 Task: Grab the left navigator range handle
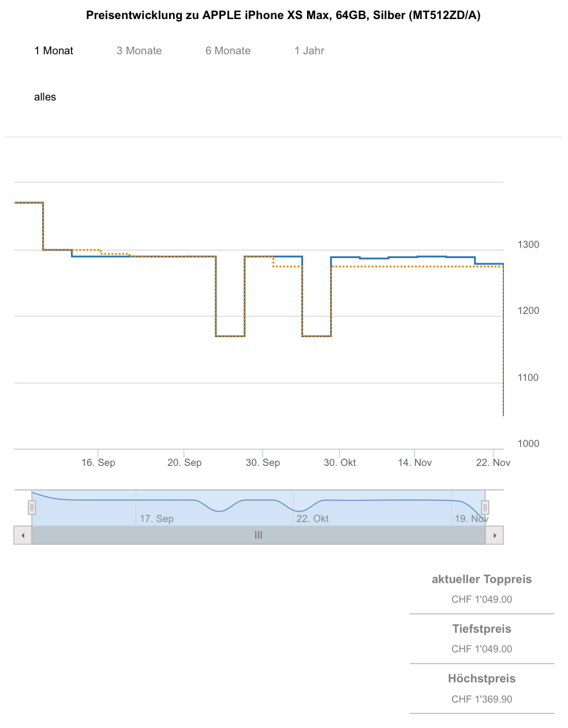pos(32,507)
